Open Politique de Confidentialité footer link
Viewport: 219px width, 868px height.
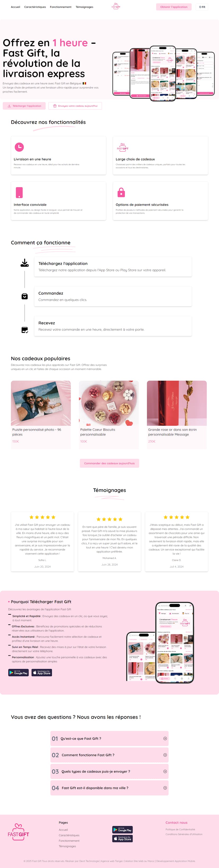(x=180, y=830)
